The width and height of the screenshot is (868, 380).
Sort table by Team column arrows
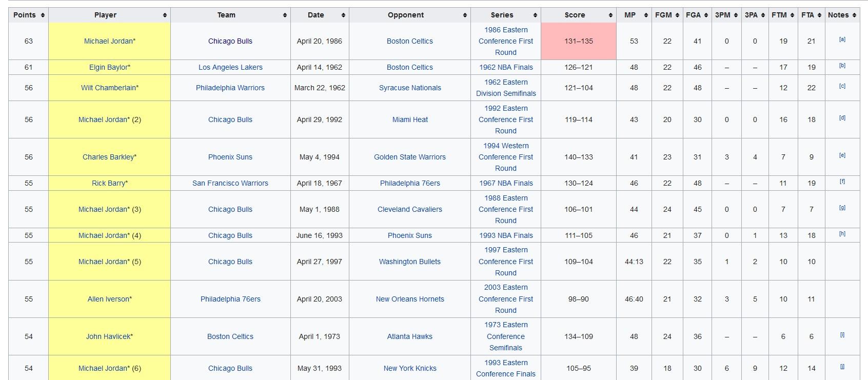285,15
